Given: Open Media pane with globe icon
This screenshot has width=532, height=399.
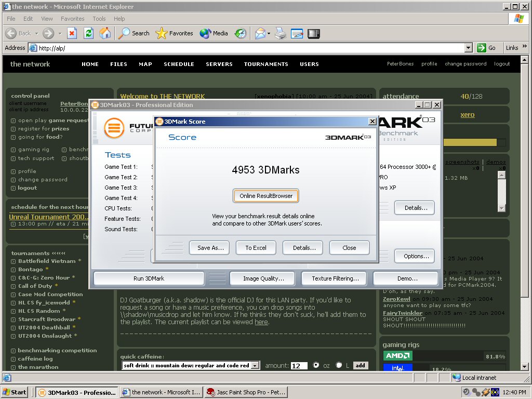Looking at the screenshot, I should point(205,33).
